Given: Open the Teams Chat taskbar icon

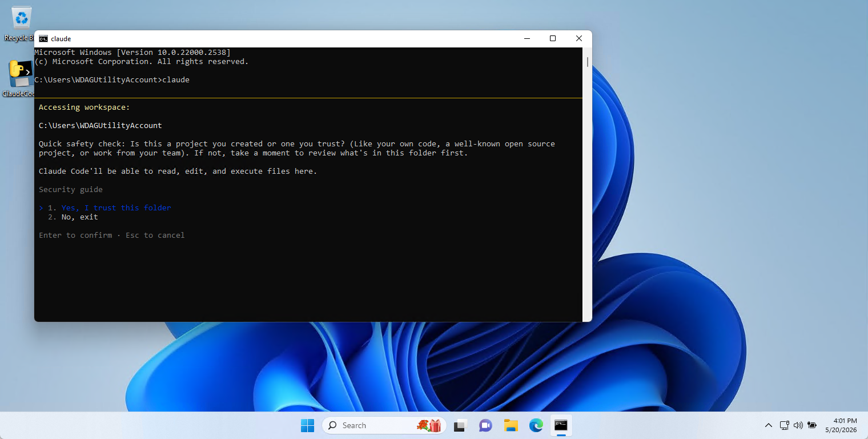Looking at the screenshot, I should click(x=485, y=425).
